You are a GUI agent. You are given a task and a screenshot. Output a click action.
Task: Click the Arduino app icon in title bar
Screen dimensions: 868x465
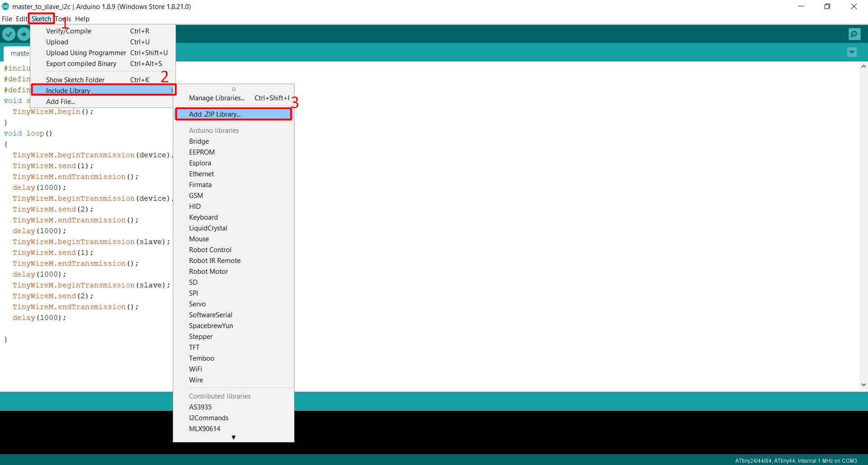point(5,6)
